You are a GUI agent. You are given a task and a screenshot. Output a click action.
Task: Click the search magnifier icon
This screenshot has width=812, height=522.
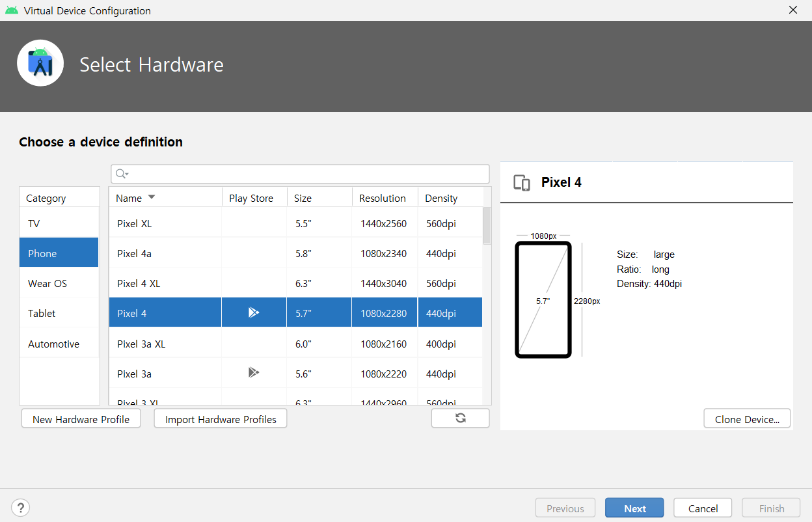click(x=121, y=174)
